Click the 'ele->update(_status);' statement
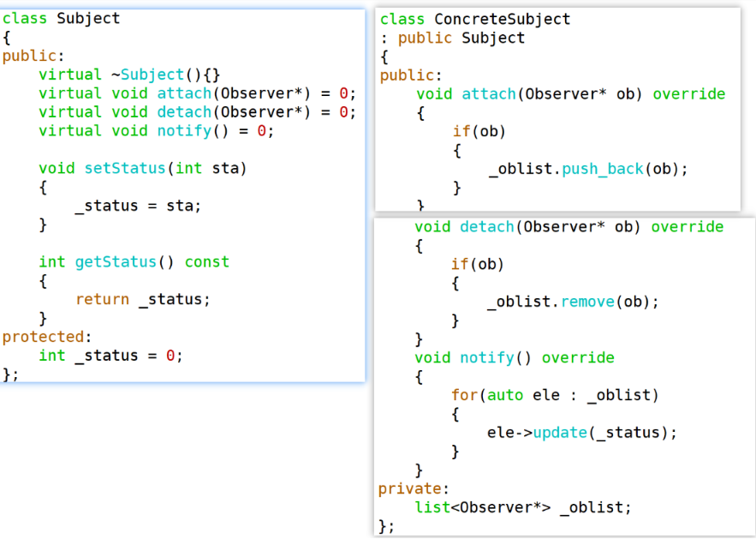The height and width of the screenshot is (539, 756). click(x=582, y=433)
